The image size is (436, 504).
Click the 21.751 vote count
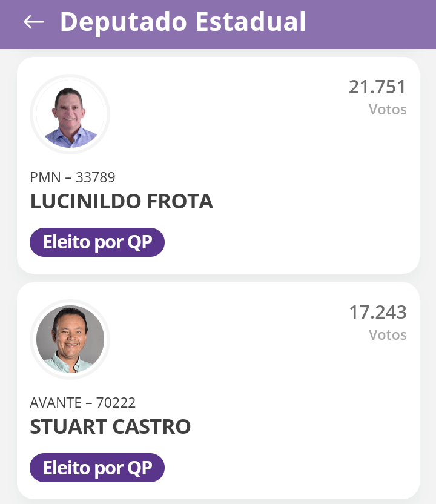(377, 87)
